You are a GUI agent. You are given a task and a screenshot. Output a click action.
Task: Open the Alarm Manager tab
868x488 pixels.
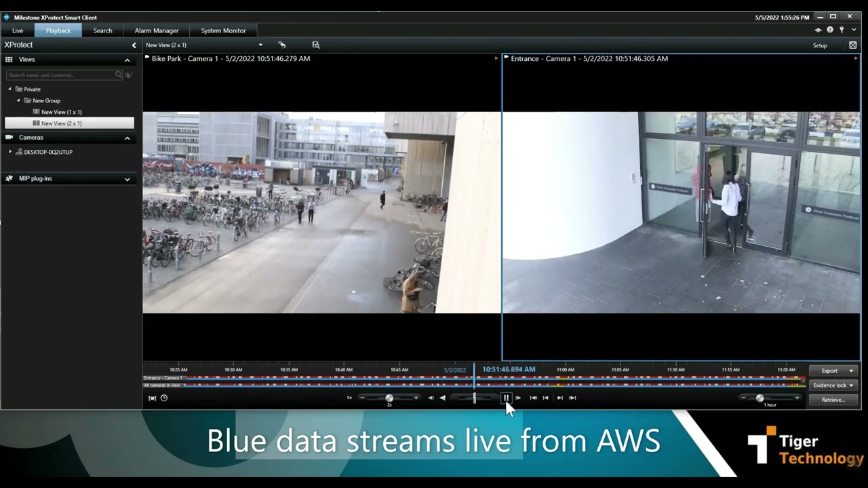click(x=157, y=30)
